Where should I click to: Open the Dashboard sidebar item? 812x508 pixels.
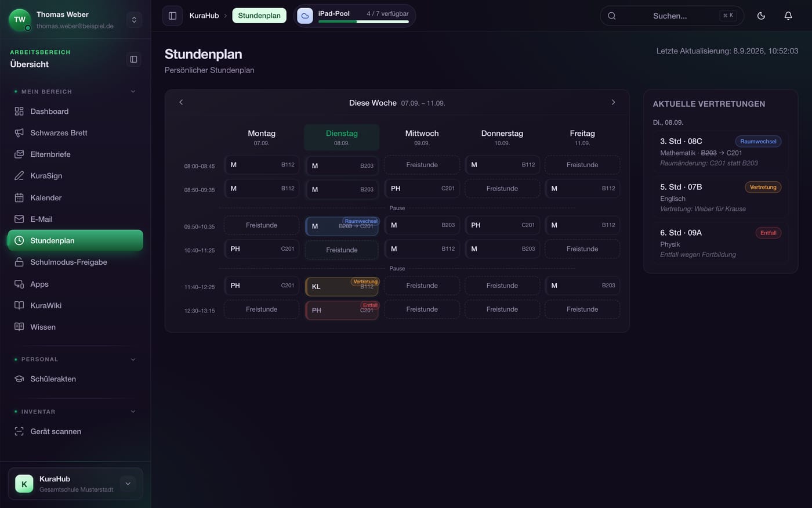click(75, 111)
